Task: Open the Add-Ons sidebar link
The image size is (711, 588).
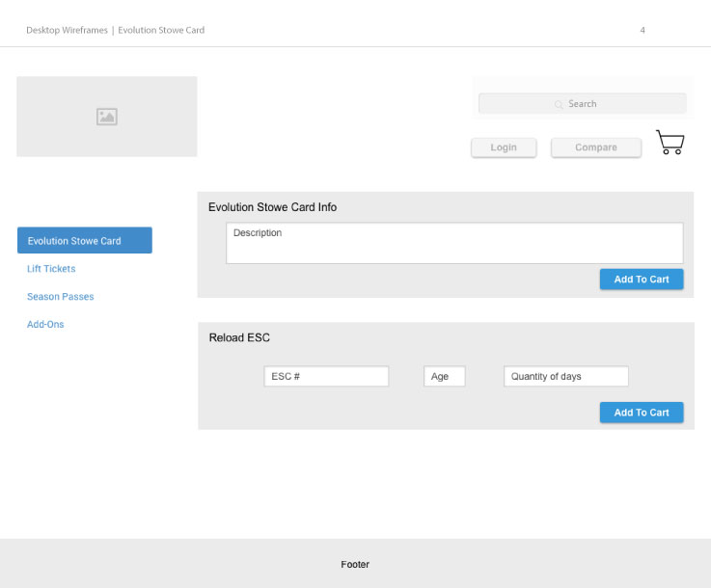Action: click(x=45, y=325)
